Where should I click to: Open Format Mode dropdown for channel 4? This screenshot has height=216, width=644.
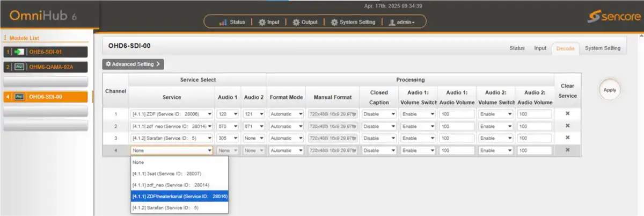[286, 151]
